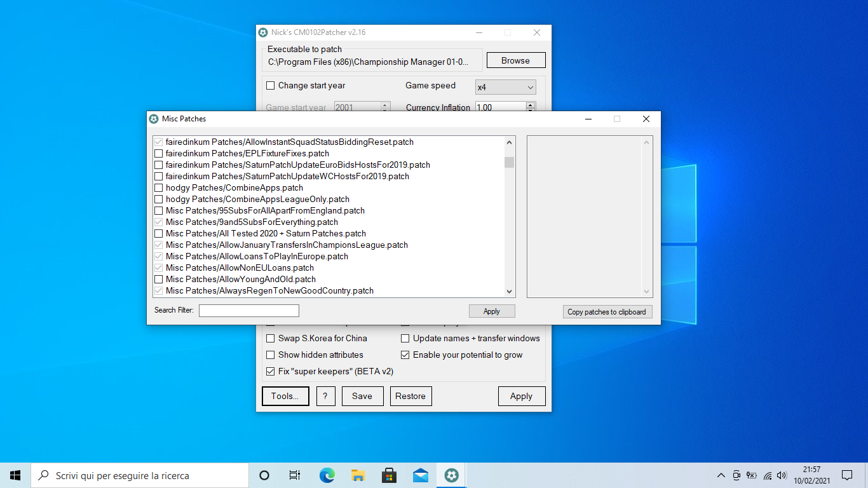The height and width of the screenshot is (488, 868).
Task: Tick the Show hidden attributes checkbox
Action: [x=271, y=355]
